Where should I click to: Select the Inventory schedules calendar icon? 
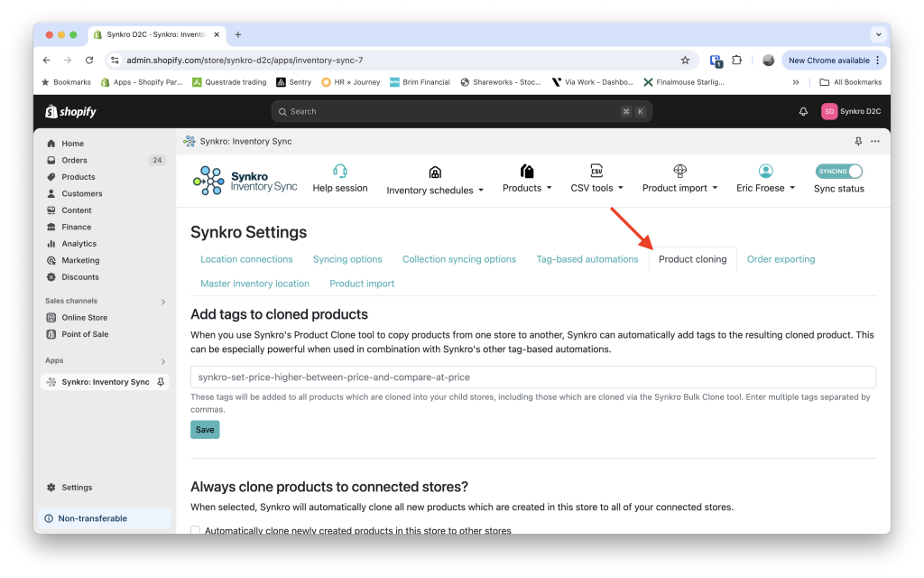[435, 170]
